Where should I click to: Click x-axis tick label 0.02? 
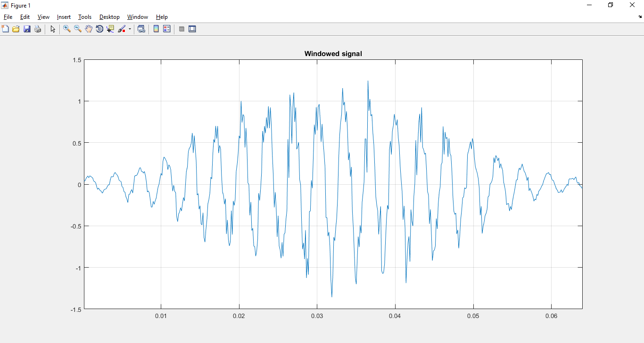[x=239, y=316]
